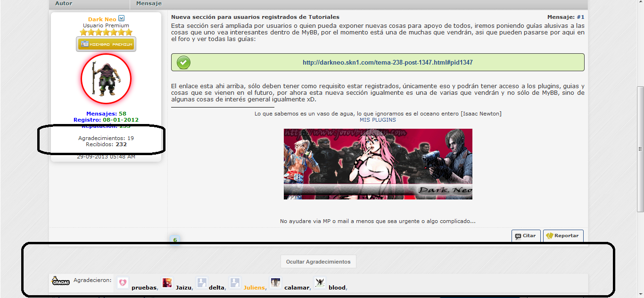This screenshot has height=298, width=644.
Task: Open the Juliens user profile link
Action: (254, 287)
